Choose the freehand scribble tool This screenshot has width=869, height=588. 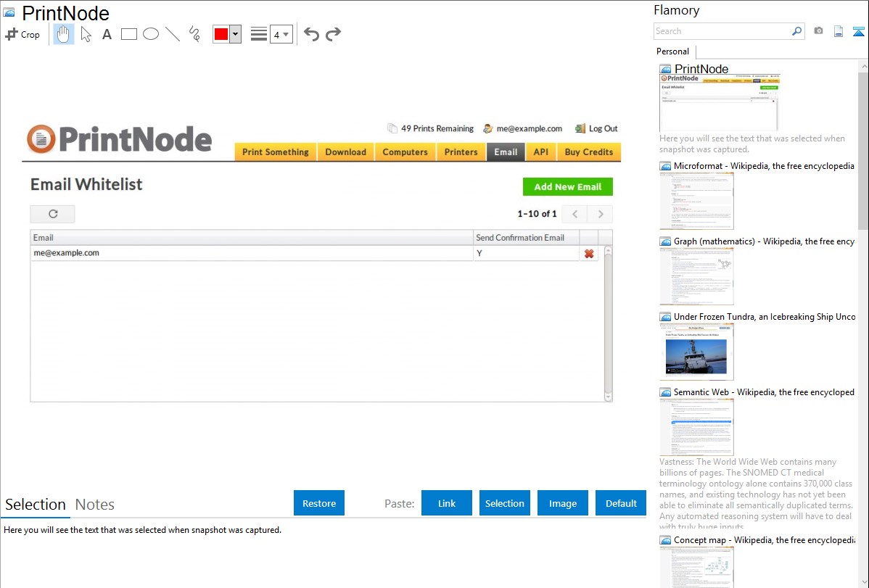[194, 34]
